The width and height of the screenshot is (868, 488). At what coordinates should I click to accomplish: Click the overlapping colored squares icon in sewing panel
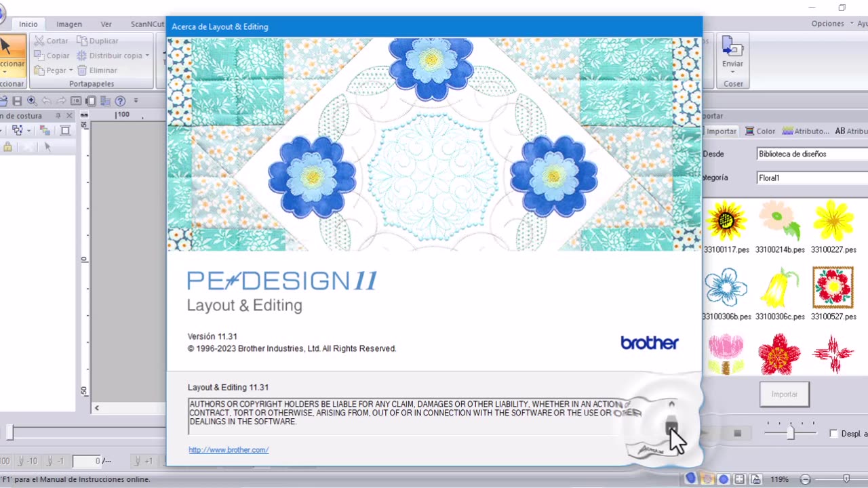click(45, 130)
